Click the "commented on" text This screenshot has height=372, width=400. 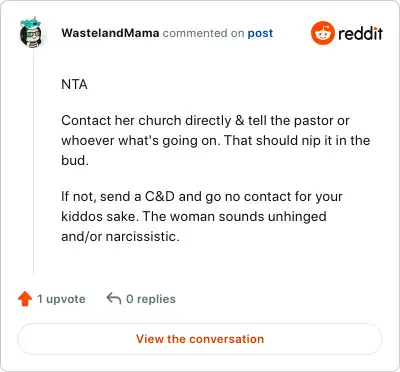pos(203,33)
